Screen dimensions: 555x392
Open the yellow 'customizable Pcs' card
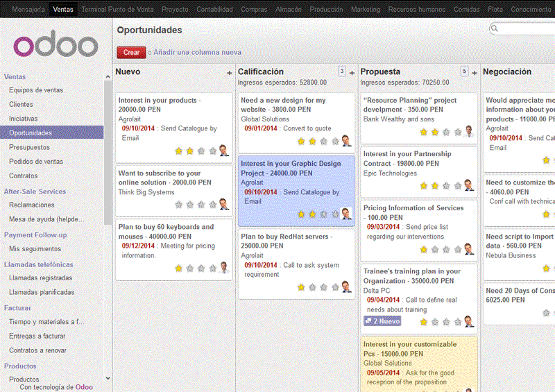tap(419, 365)
